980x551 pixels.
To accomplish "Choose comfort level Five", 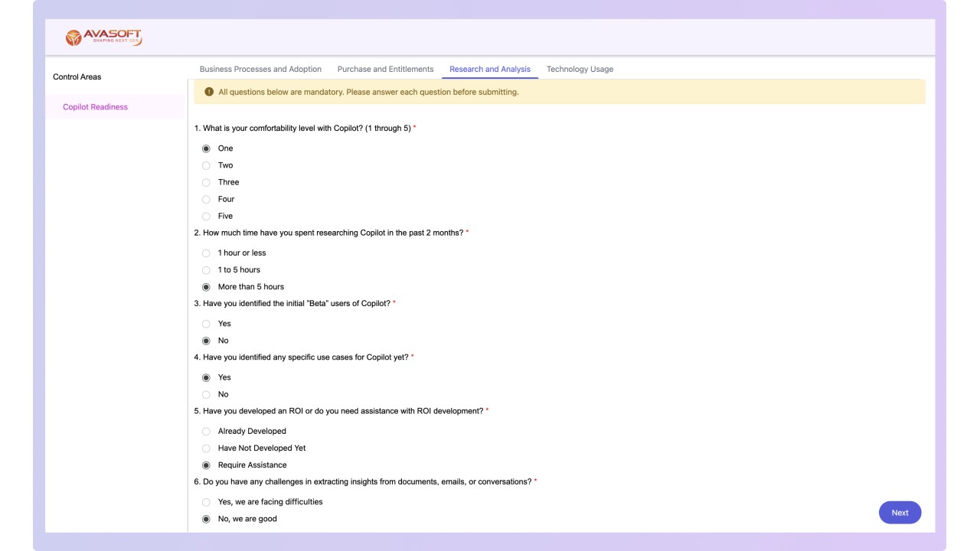I will coord(206,216).
